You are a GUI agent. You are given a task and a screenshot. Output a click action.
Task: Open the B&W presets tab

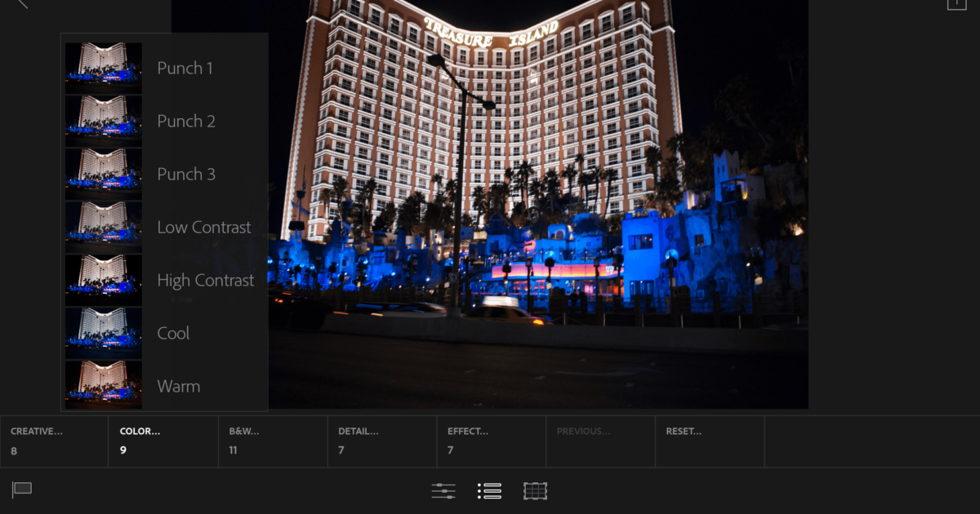[x=272, y=441]
